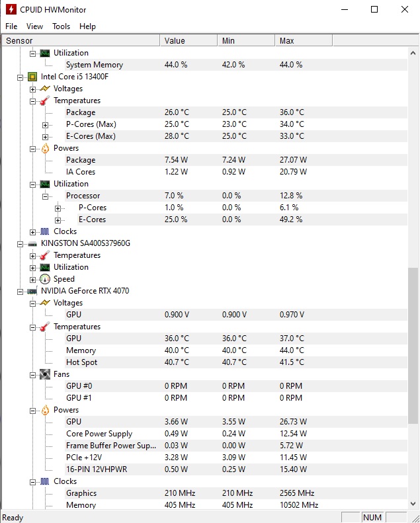
Task: Click the CPU Temperatures thermometer icon
Action: tap(45, 101)
